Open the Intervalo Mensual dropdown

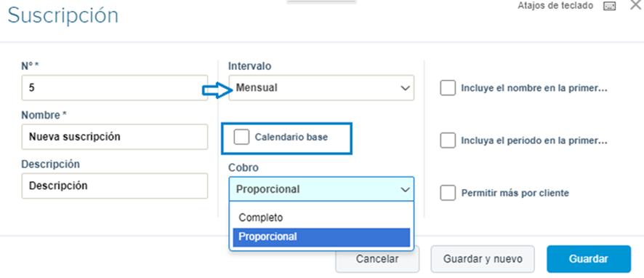click(321, 87)
